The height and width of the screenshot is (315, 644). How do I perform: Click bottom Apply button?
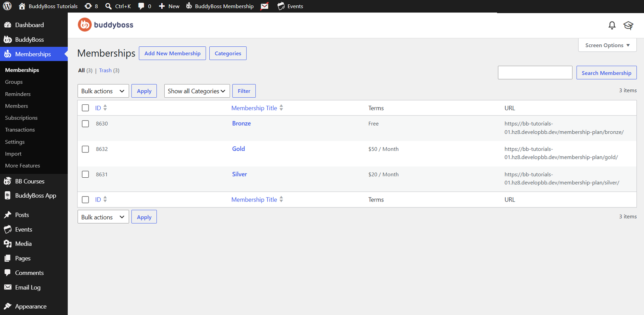click(x=144, y=217)
